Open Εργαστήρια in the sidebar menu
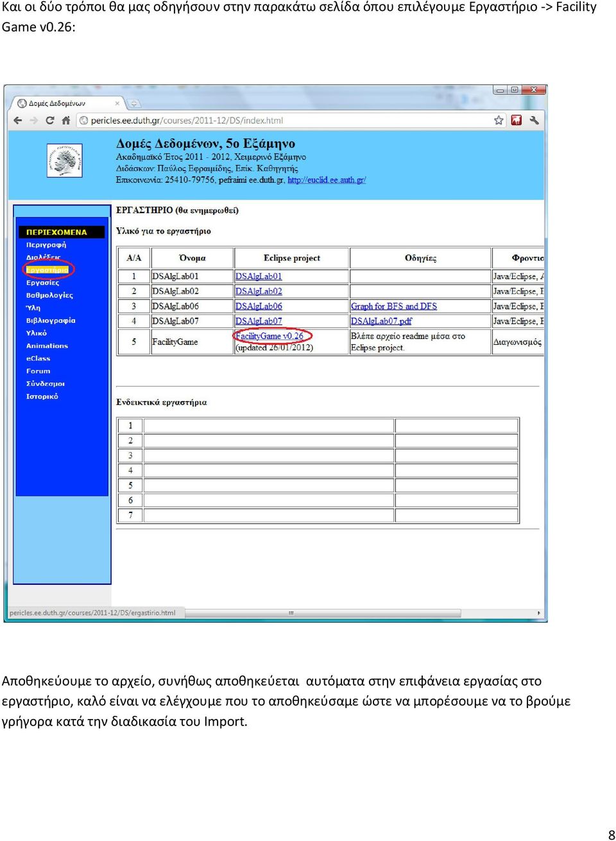The image size is (616, 841). [x=47, y=270]
